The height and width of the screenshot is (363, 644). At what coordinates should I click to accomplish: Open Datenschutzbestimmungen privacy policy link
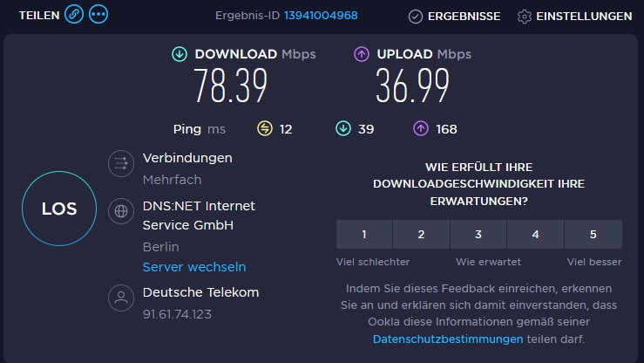click(x=448, y=339)
